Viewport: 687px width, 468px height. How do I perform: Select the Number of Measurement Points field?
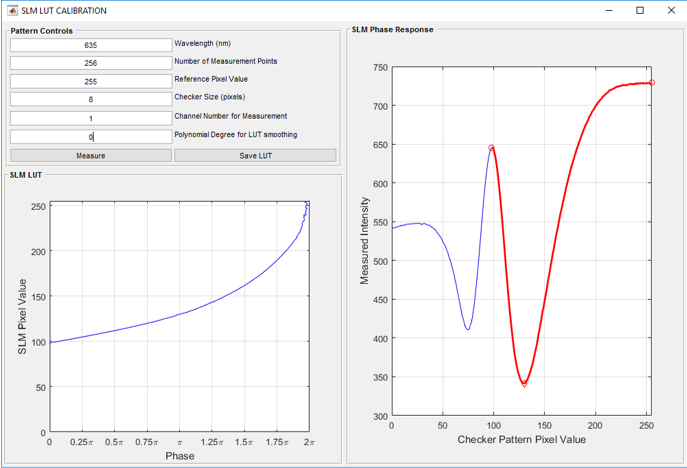(91, 63)
